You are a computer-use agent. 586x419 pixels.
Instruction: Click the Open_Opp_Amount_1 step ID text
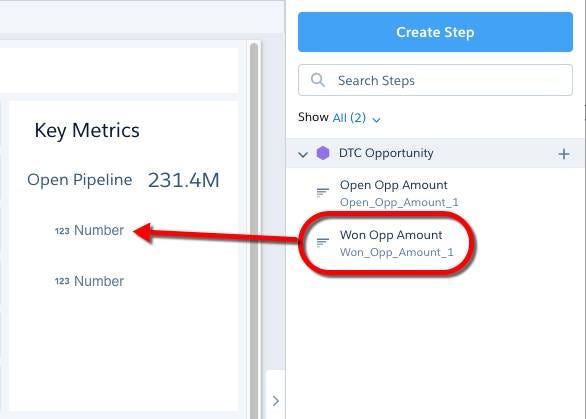pos(399,202)
